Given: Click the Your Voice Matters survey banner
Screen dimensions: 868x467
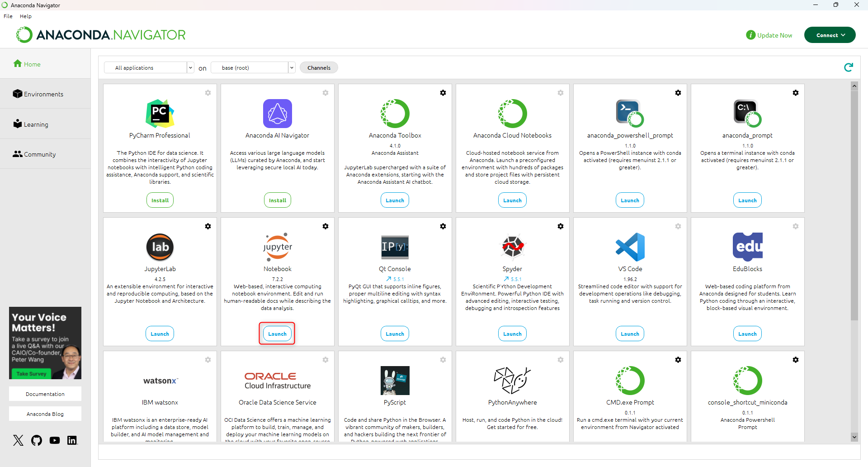Looking at the screenshot, I should pyautogui.click(x=45, y=343).
